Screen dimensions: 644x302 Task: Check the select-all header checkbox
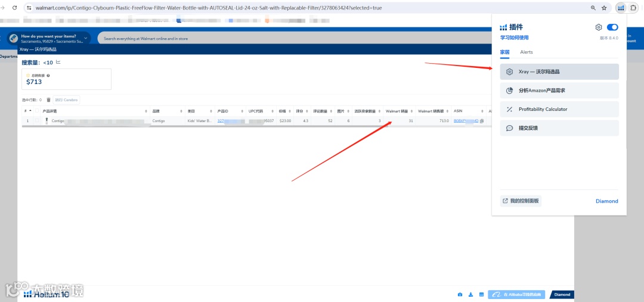point(38,111)
